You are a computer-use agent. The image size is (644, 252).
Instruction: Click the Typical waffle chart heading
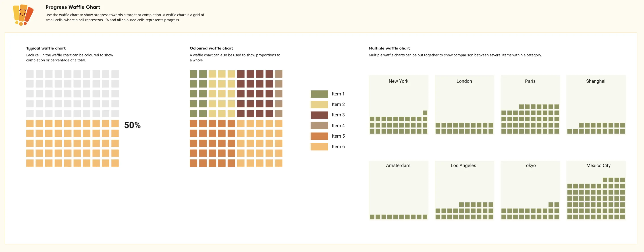(x=46, y=48)
